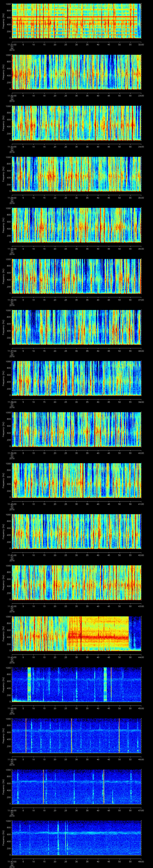153x868 pixels.
Task: Open the spectrogram panel starting at 11:37:00
Action: [x=77, y=327]
